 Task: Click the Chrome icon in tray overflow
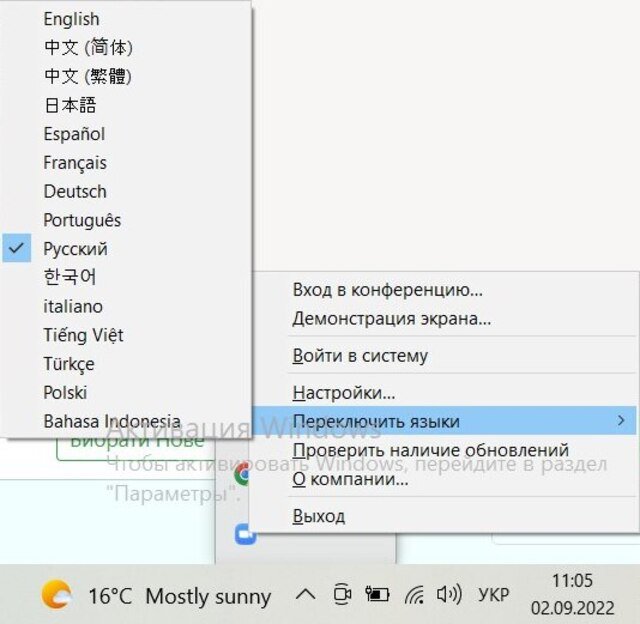241,476
